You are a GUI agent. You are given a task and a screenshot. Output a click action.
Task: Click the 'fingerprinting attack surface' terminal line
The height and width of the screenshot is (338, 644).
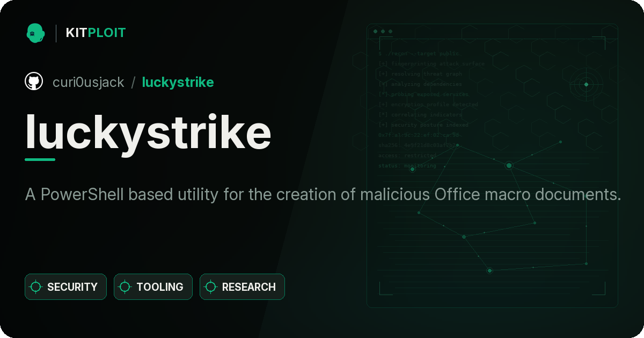pos(431,64)
